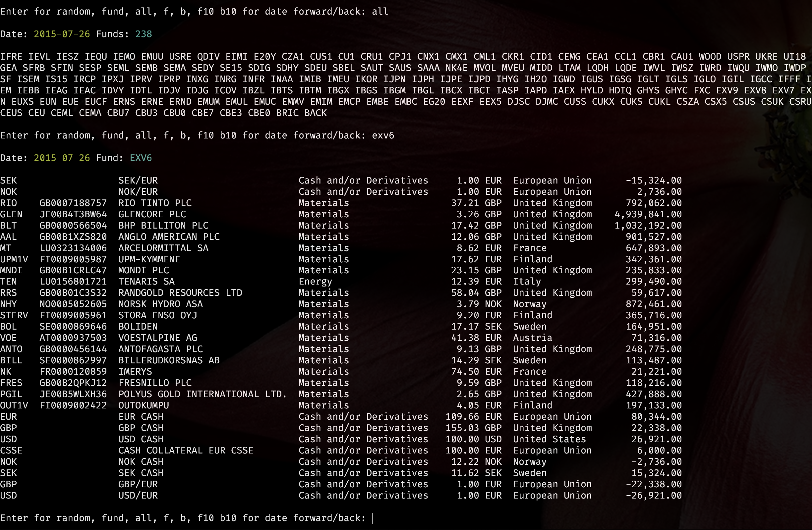
Task: Click the POLYUS GOLD INTERNATIONAL LTD. entry
Action: click(x=202, y=394)
